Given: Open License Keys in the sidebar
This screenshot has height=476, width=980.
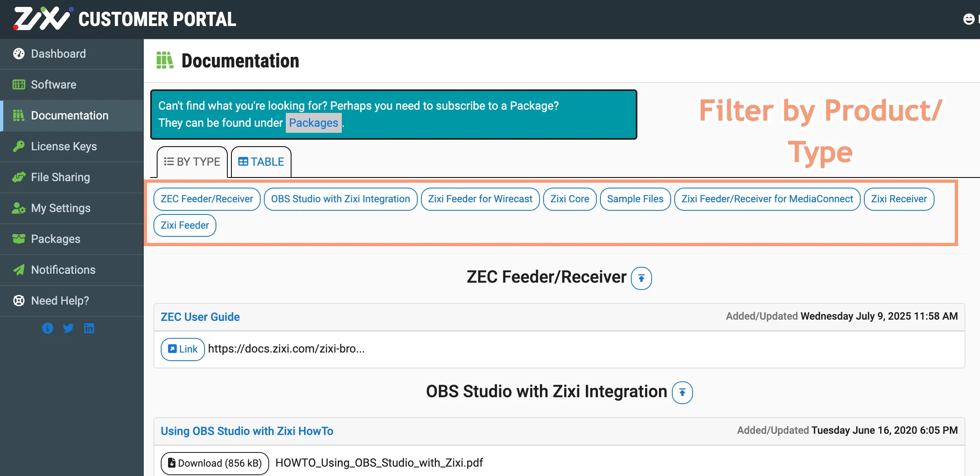Looking at the screenshot, I should (x=72, y=147).
